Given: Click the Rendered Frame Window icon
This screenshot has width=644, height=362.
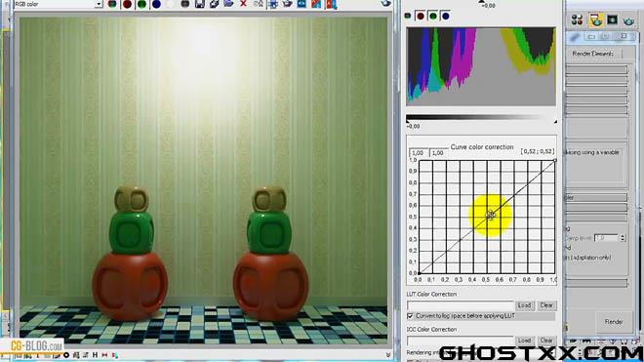Looking at the screenshot, I should (612, 20).
